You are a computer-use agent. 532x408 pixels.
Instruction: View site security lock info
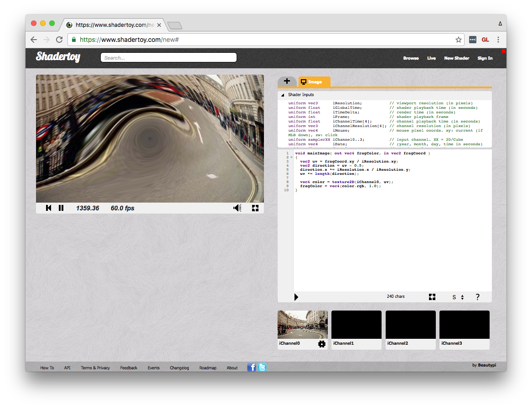[74, 40]
